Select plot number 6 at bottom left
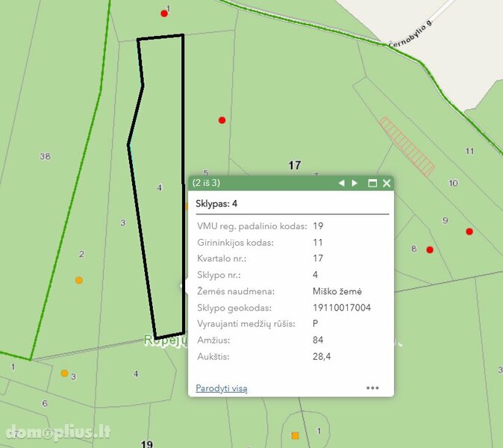Screen dimensions: 503x448 [x=45, y=403]
